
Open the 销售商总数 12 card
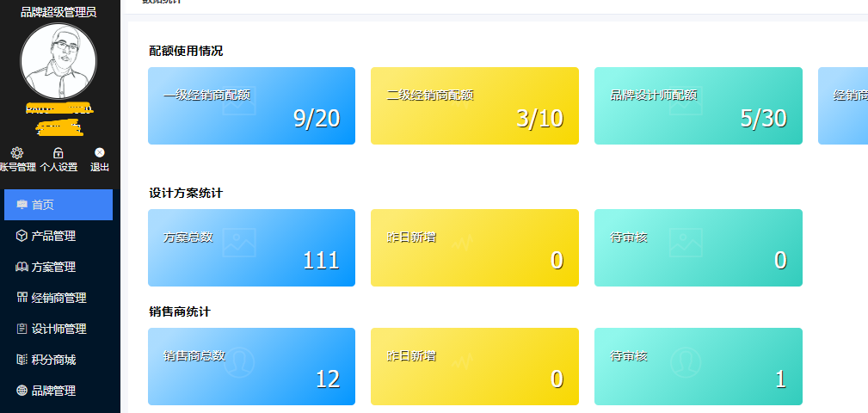[251, 366]
